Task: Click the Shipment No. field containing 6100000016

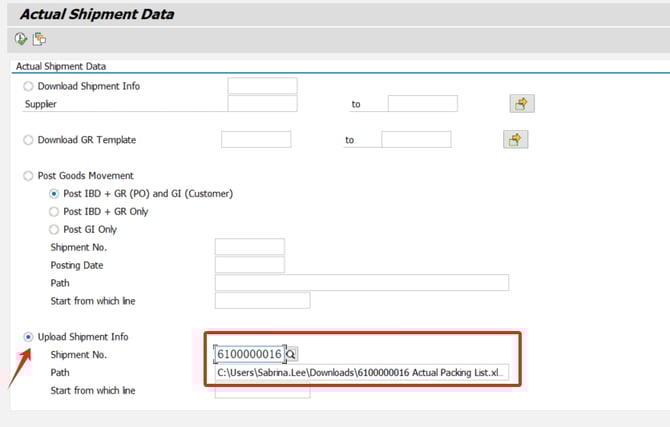Action: (x=249, y=354)
